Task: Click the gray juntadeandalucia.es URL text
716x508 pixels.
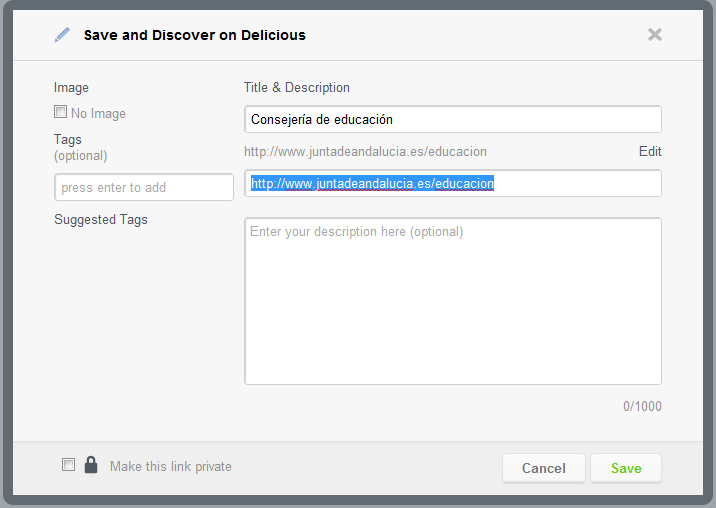Action: (x=365, y=152)
